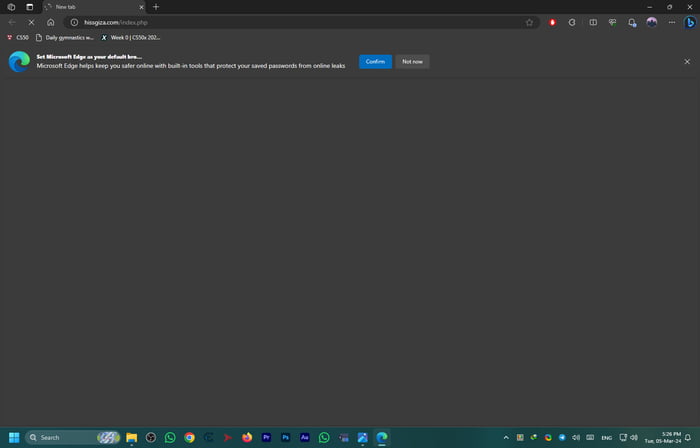The height and width of the screenshot is (448, 700).
Task: Open CS50 bookmark
Action: [17, 37]
